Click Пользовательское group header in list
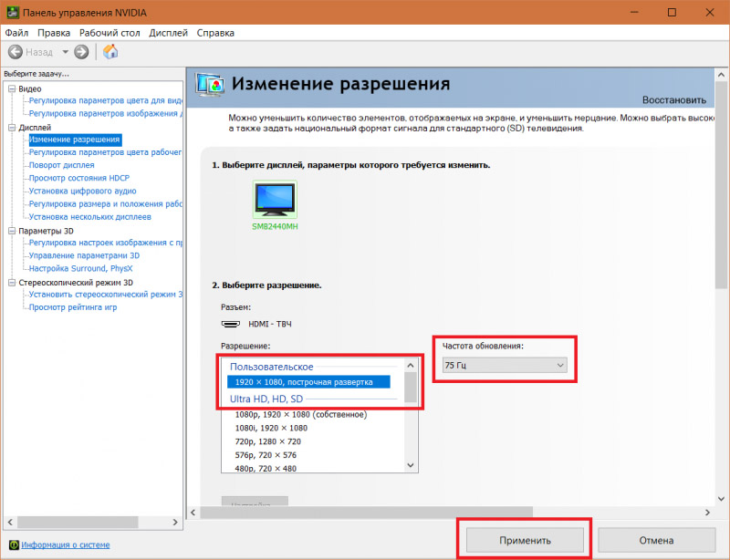 (x=271, y=367)
